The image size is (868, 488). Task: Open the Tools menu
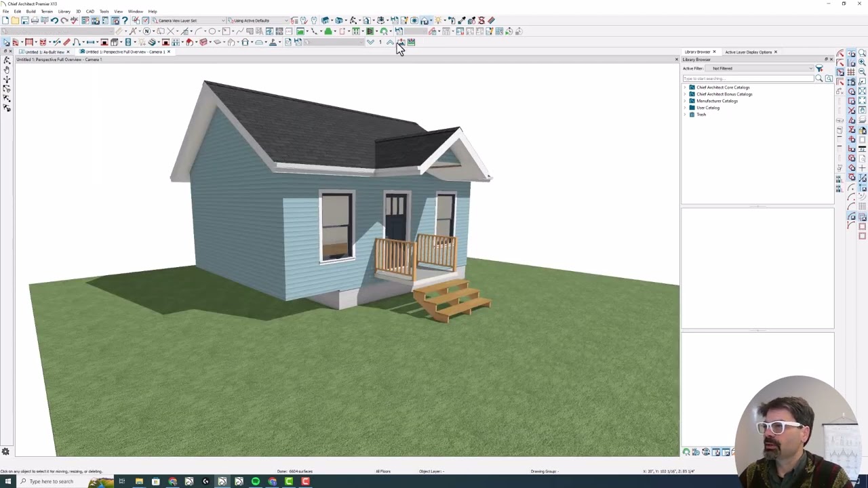point(104,12)
